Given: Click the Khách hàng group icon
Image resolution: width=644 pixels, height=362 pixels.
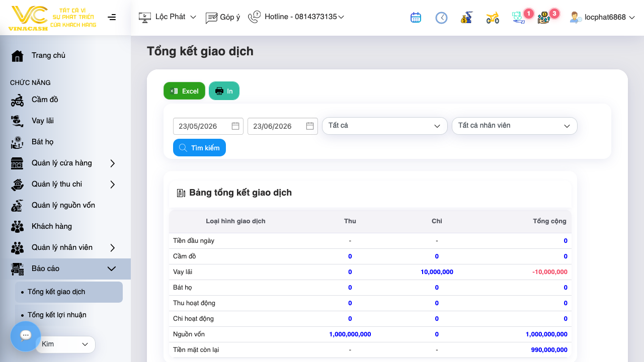Looking at the screenshot, I should click(x=18, y=226).
